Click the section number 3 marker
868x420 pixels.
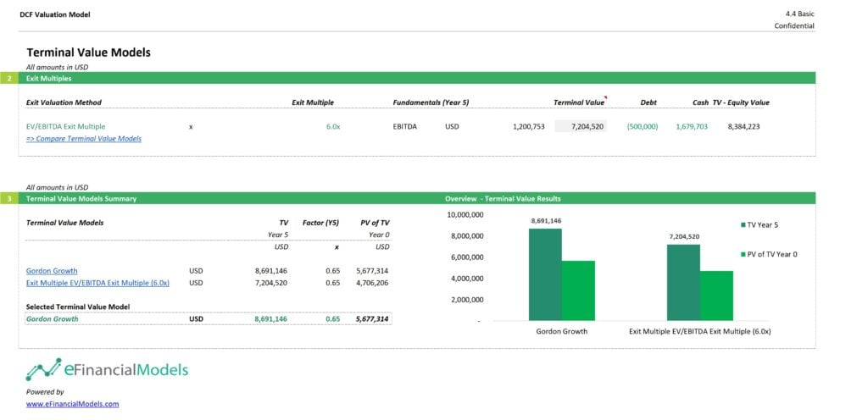click(9, 198)
